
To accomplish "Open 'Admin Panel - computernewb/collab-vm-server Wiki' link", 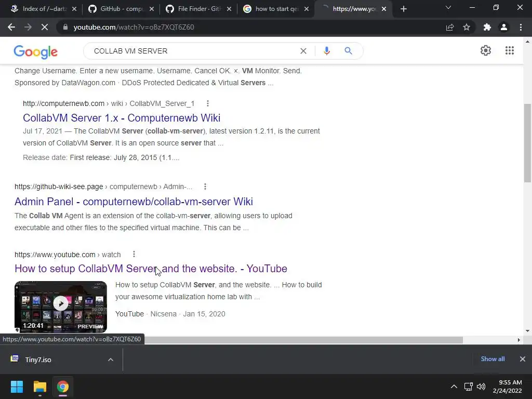I will tap(134, 202).
